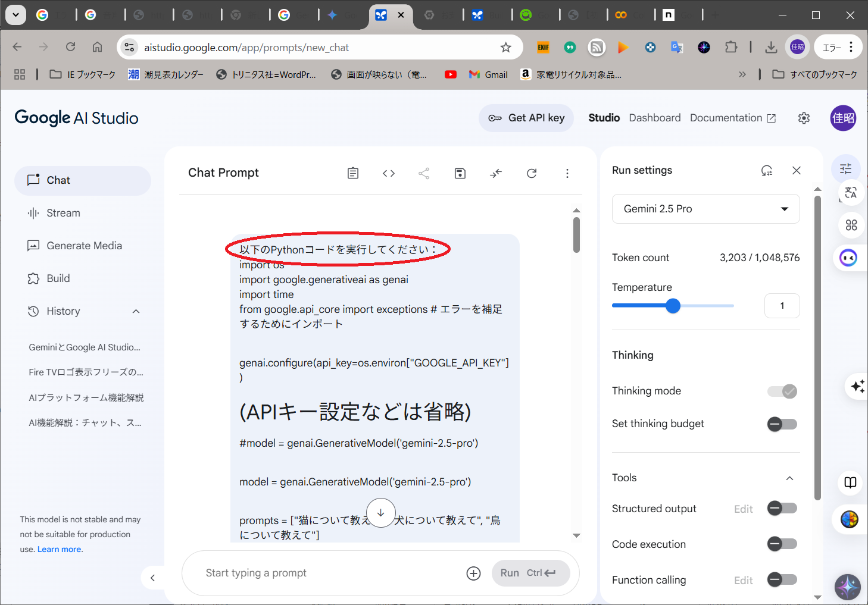Click the Temperature value box
Viewport: 868px width, 605px height.
(x=782, y=306)
